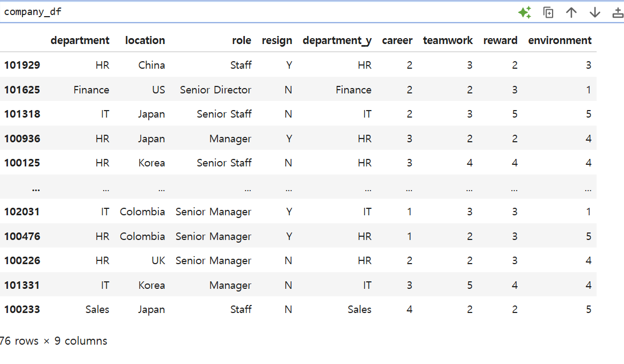624x364 pixels.
Task: Click row index 100233
Action: pyautogui.click(x=23, y=310)
